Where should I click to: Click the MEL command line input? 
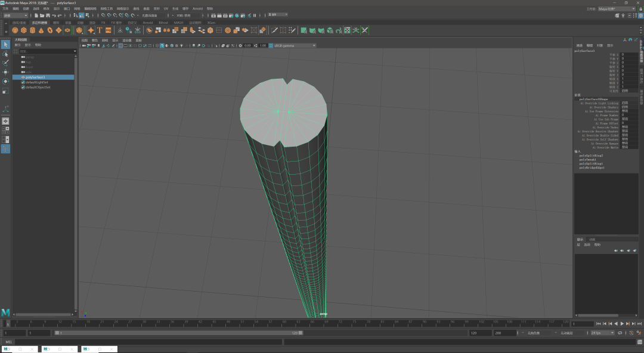click(148, 342)
